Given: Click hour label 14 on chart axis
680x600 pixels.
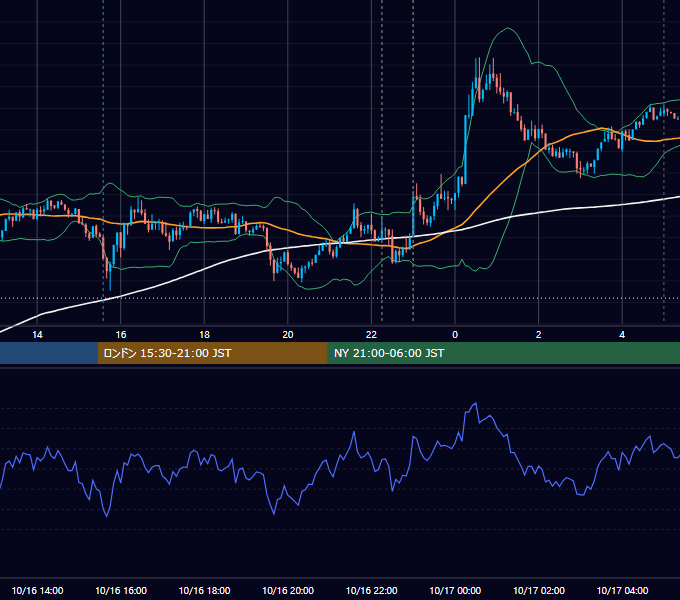Looking at the screenshot, I should 37,335.
